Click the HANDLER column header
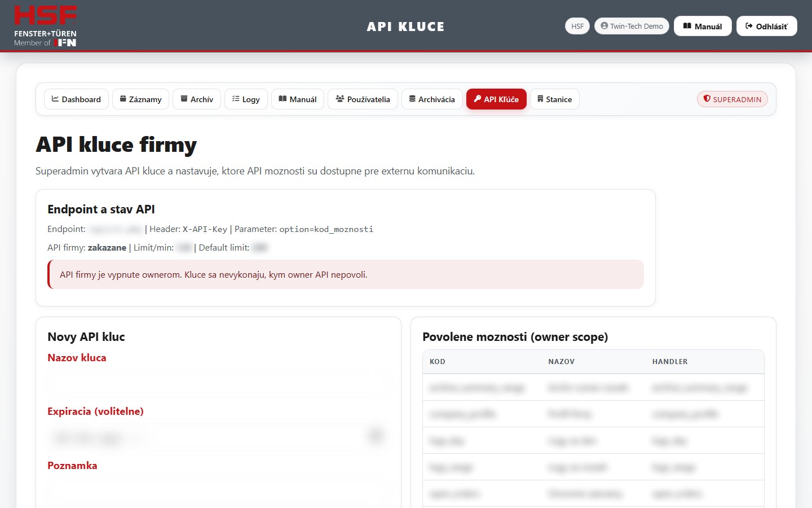 coord(670,362)
